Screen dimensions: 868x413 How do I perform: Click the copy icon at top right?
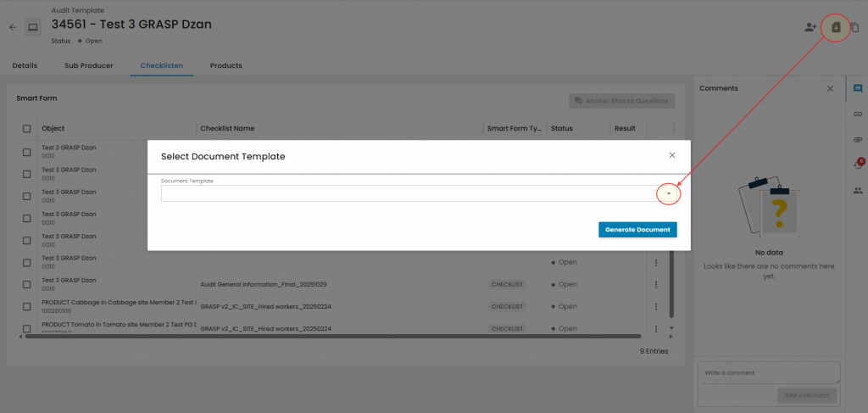point(854,27)
